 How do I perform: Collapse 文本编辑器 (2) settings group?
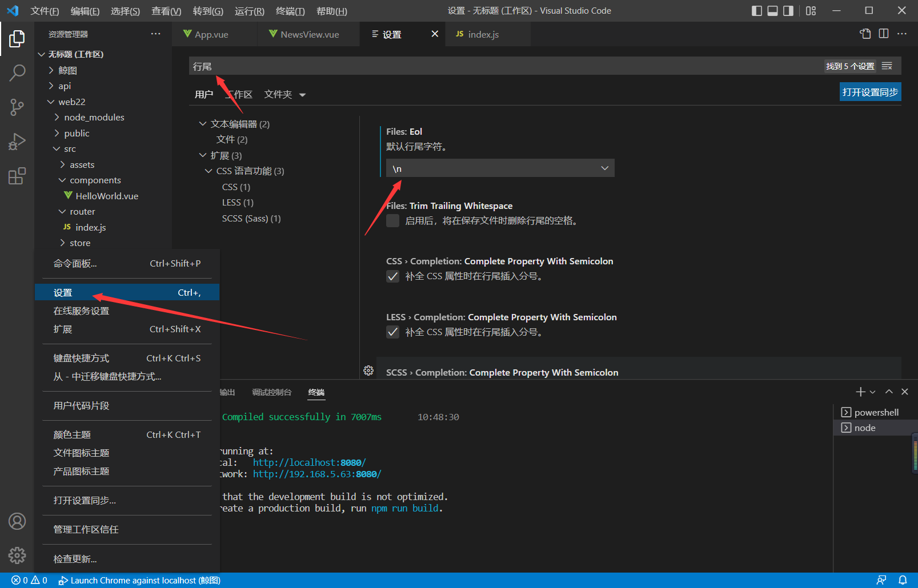pos(203,124)
